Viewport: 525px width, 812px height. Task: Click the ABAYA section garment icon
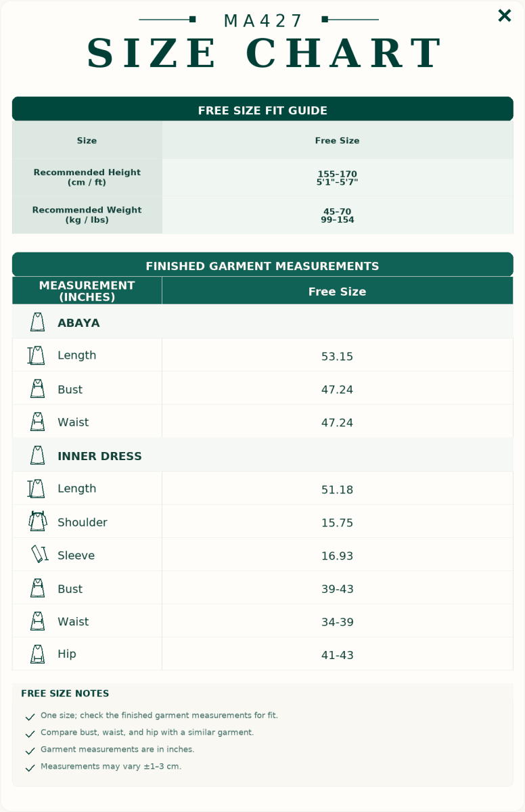pos(37,323)
